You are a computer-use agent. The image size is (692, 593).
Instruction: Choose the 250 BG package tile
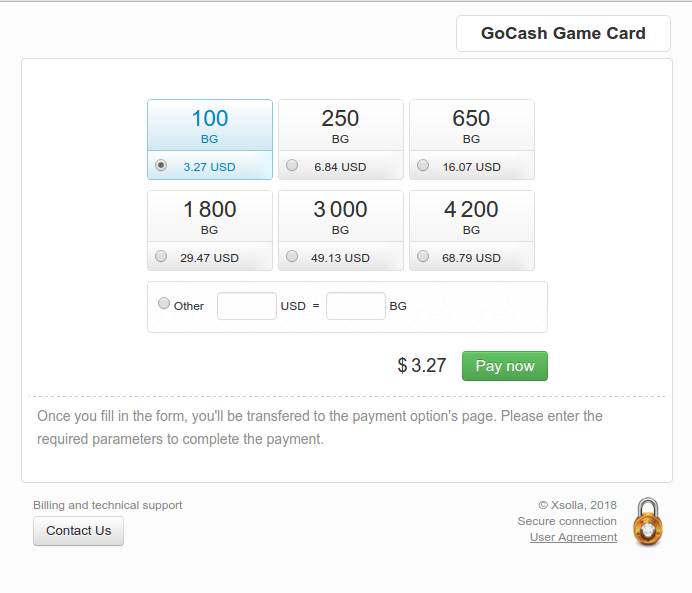(x=341, y=139)
